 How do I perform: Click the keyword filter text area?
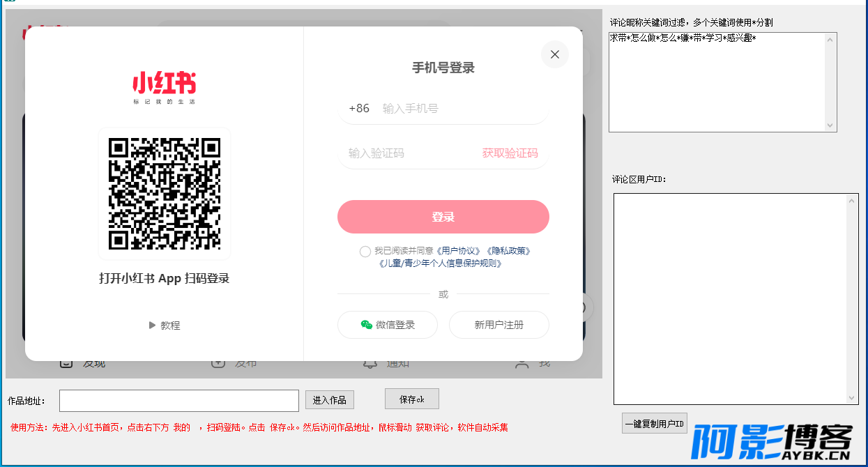coord(723,82)
